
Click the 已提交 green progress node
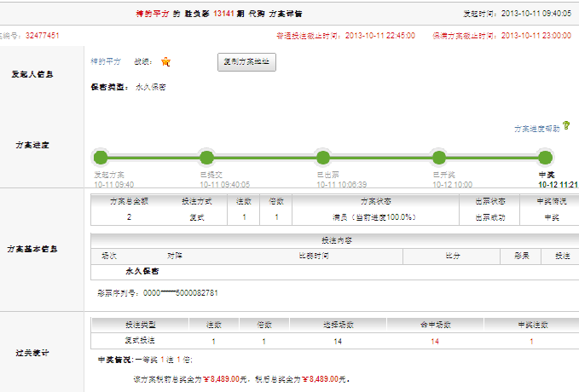click(206, 158)
